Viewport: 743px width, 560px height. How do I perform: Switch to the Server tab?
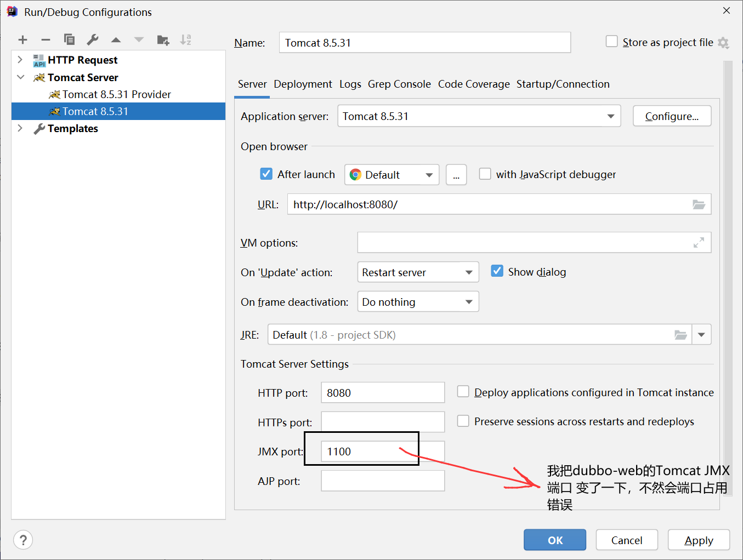click(x=252, y=84)
